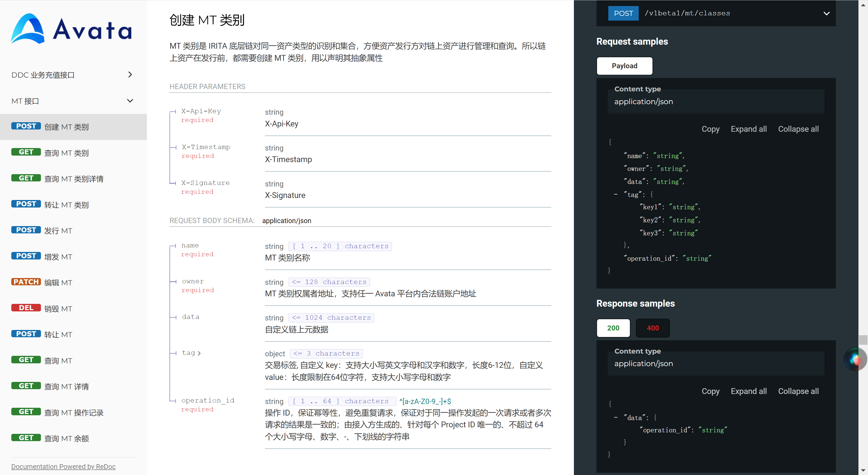Image resolution: width=868 pixels, height=475 pixels.
Task: Open the POST 转让 MT entry
Action: coord(73,334)
